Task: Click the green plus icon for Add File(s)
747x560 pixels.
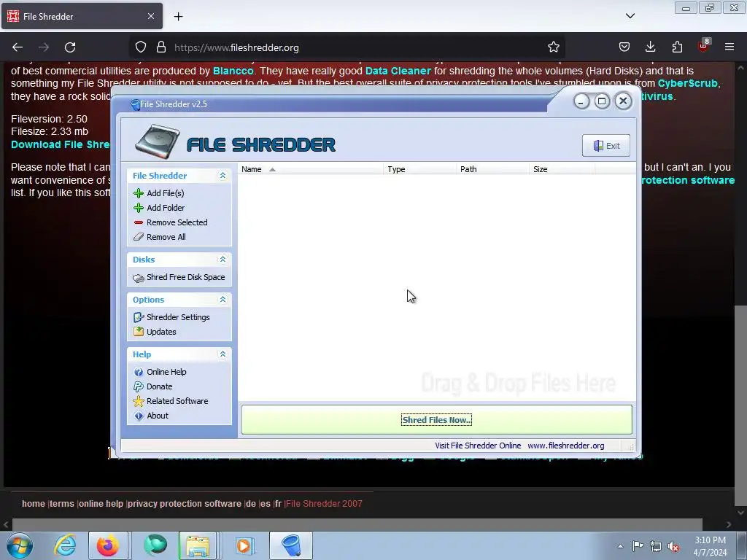Action: point(139,192)
